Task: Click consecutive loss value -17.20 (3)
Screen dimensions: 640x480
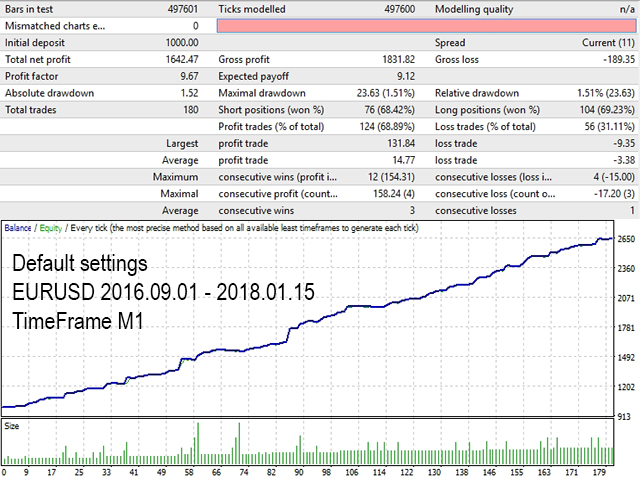Action: 614,193
